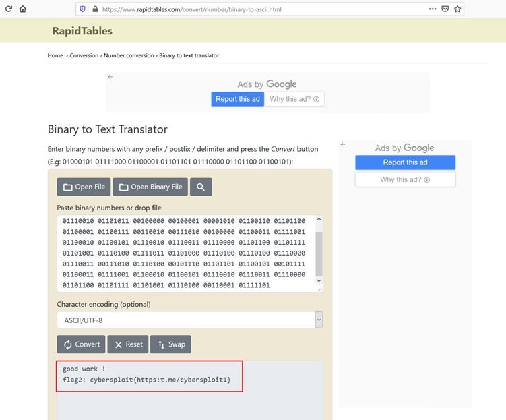The width and height of the screenshot is (506, 420).
Task: Click back arrow in top ad banner
Action: point(110,77)
